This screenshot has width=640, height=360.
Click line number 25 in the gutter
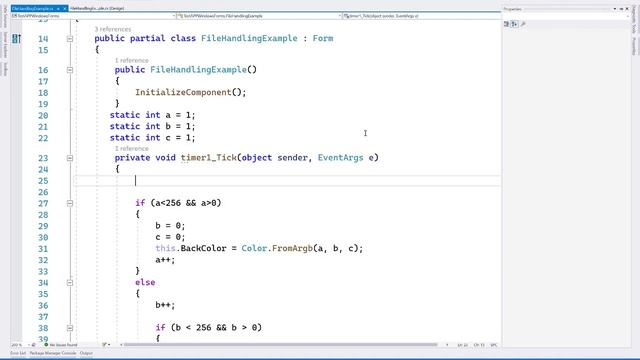point(43,181)
